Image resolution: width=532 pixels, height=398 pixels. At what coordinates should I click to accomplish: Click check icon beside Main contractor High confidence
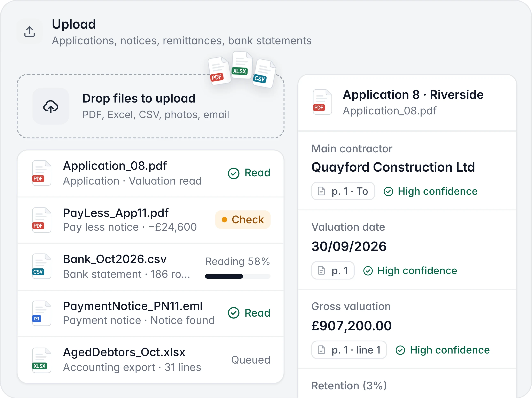coord(388,192)
